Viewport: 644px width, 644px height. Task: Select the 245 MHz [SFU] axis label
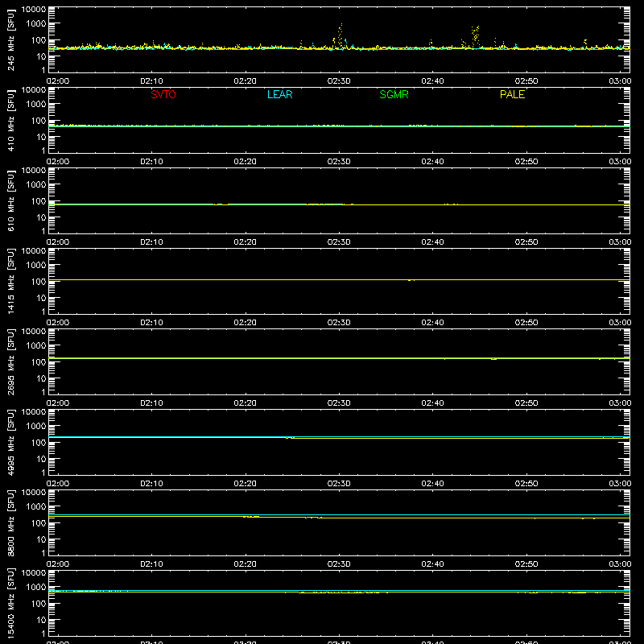(x=11, y=39)
